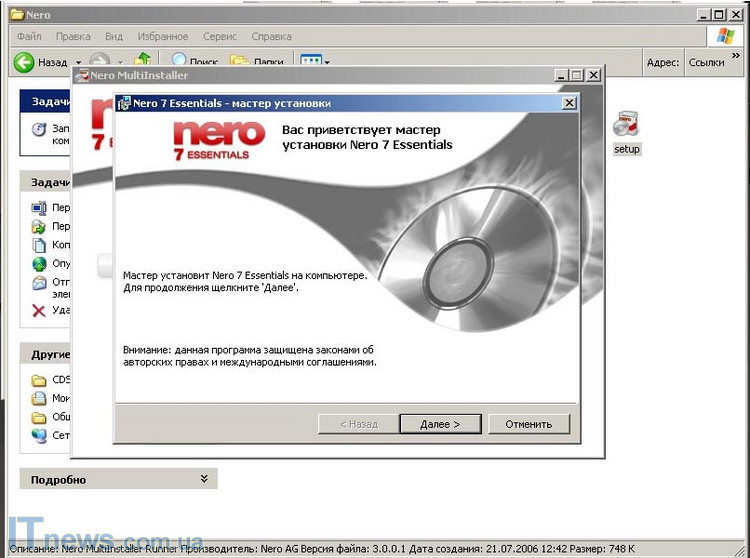Close the Nero 7 Essentials wizard dialog
Screen dimensions: 750x558
tap(569, 103)
